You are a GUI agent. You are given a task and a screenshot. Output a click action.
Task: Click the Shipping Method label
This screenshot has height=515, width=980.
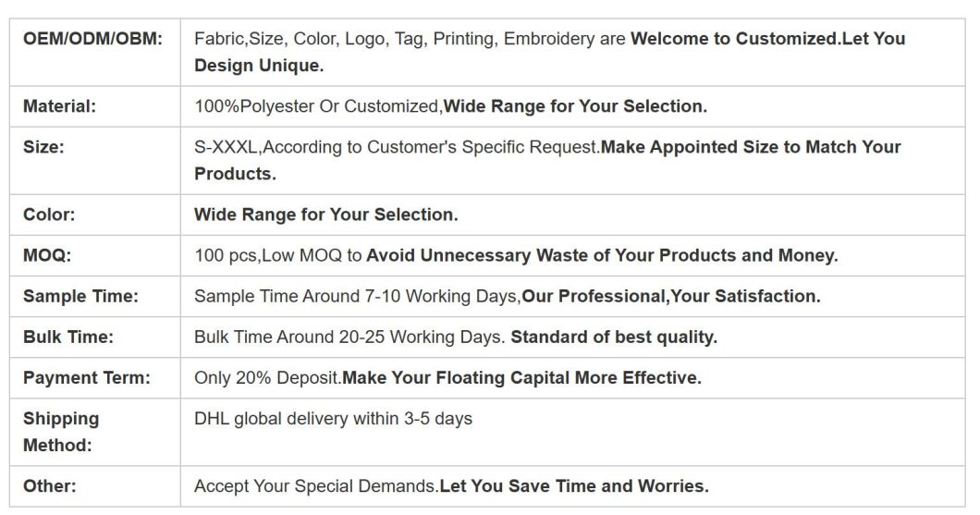61,432
